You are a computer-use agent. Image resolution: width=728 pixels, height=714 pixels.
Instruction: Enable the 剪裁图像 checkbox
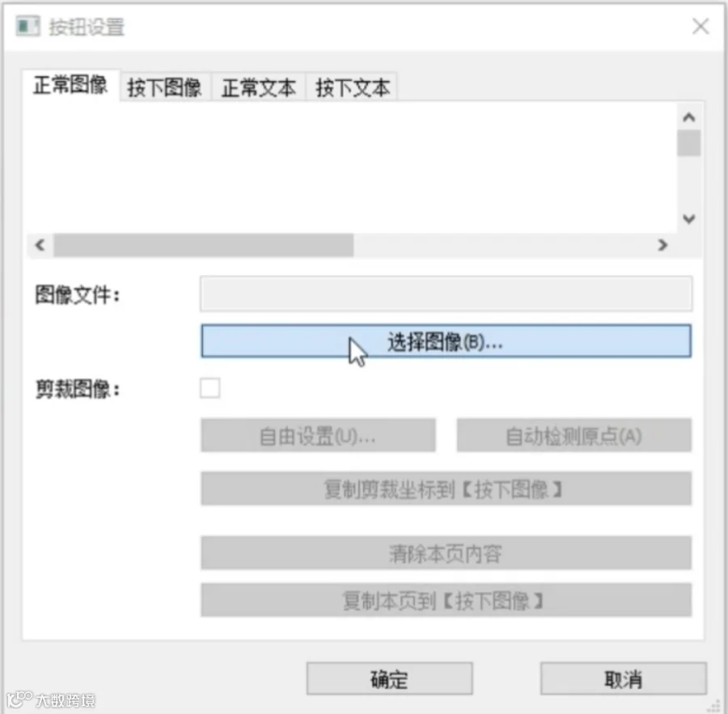(x=210, y=388)
